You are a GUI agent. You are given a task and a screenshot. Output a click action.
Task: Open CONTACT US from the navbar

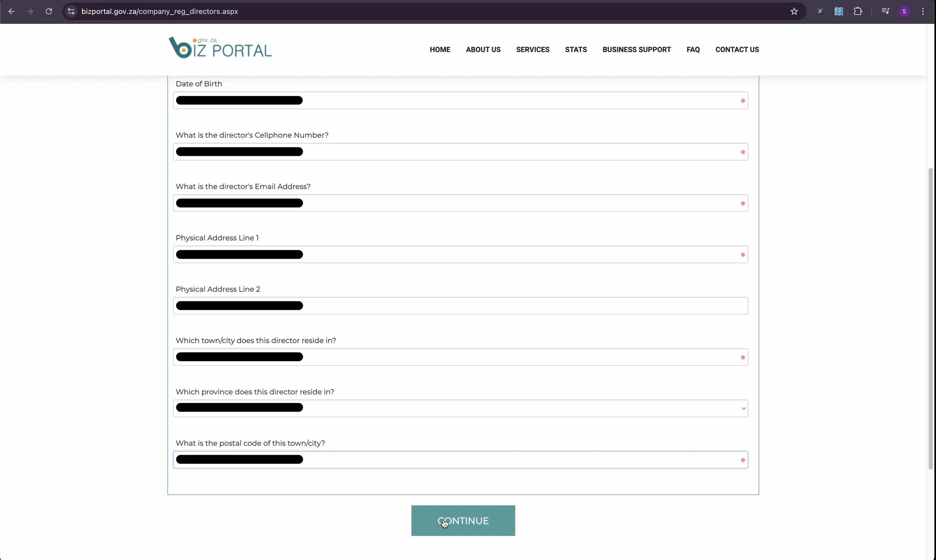737,49
